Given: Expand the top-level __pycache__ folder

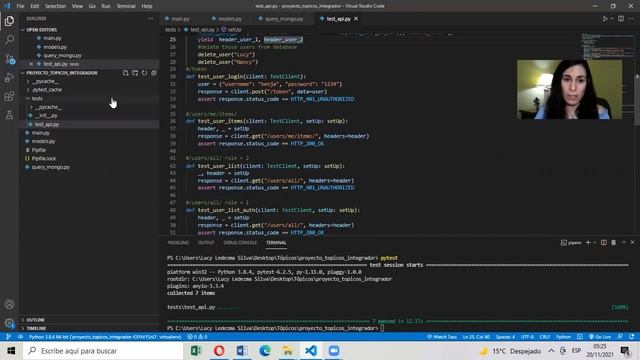Looking at the screenshot, I should click(45, 81).
